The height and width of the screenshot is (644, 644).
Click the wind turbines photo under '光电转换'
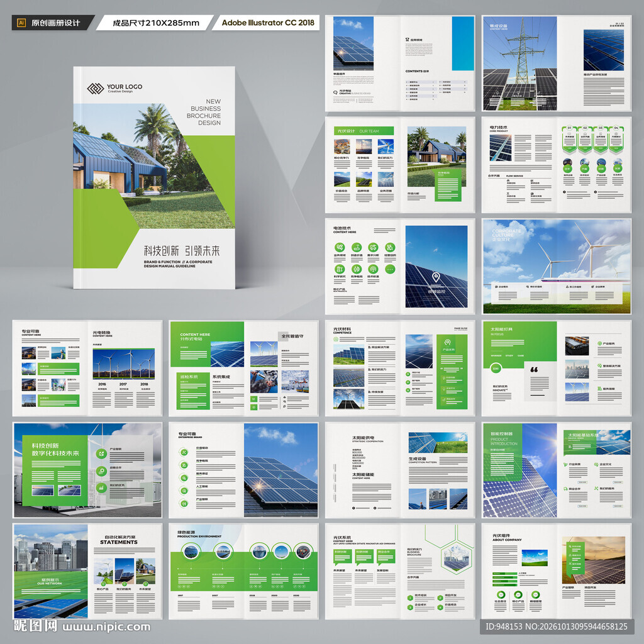coord(124,364)
